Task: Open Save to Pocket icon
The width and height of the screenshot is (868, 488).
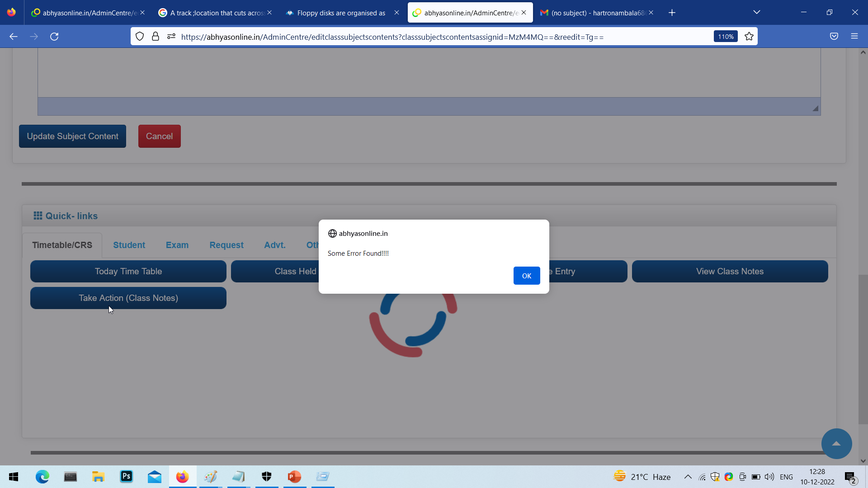Action: (834, 37)
